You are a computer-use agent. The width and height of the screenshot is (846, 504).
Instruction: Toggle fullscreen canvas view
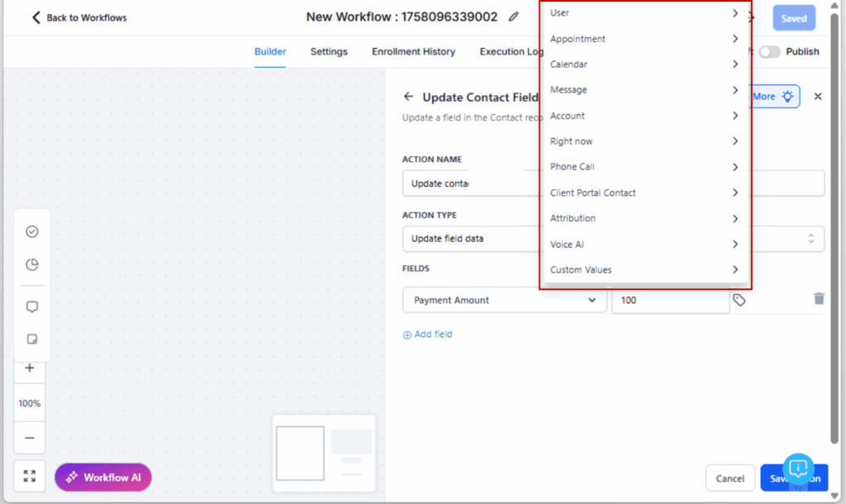[x=30, y=476]
